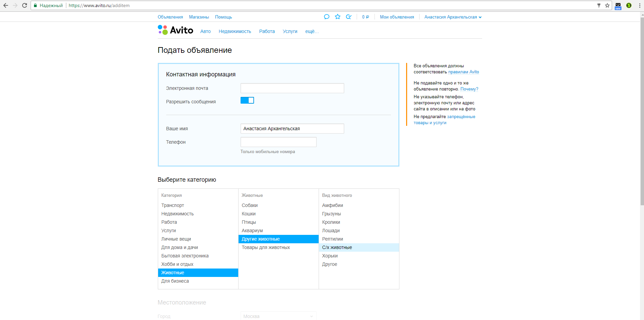This screenshot has width=644, height=320.
Task: Open the Авто section
Action: (206, 31)
